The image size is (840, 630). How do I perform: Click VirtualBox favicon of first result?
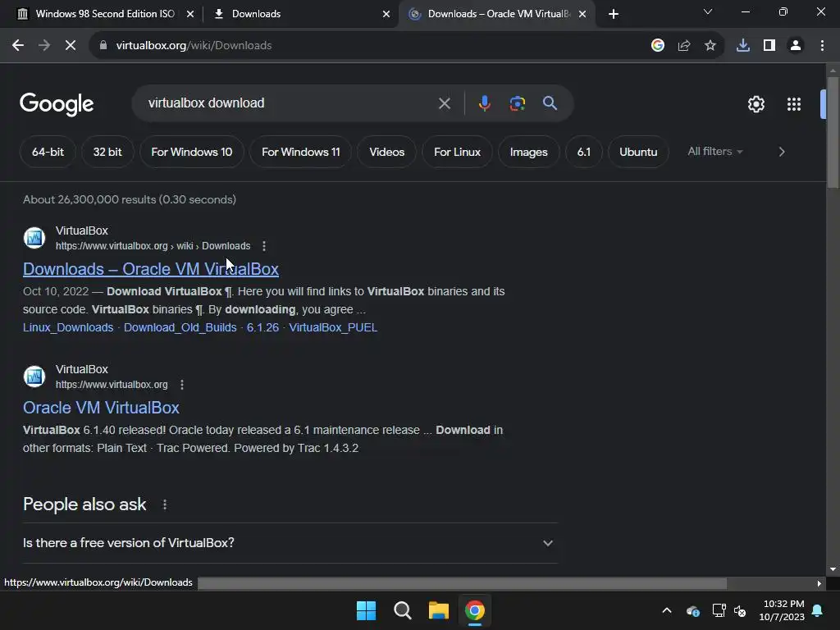coord(34,238)
